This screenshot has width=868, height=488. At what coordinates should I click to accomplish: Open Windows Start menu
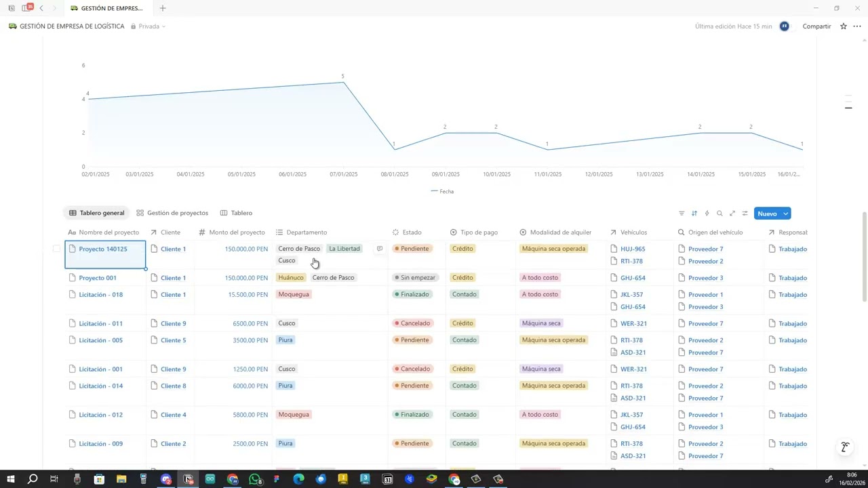tap(11, 479)
